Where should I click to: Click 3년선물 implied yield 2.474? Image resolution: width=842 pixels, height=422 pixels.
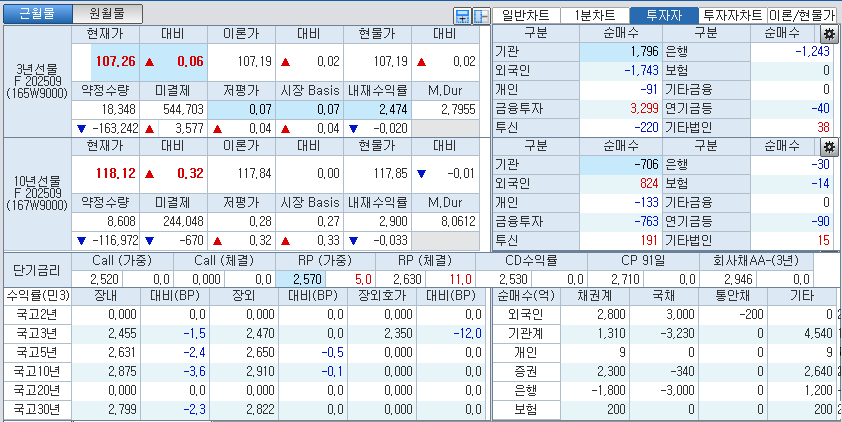[x=378, y=110]
